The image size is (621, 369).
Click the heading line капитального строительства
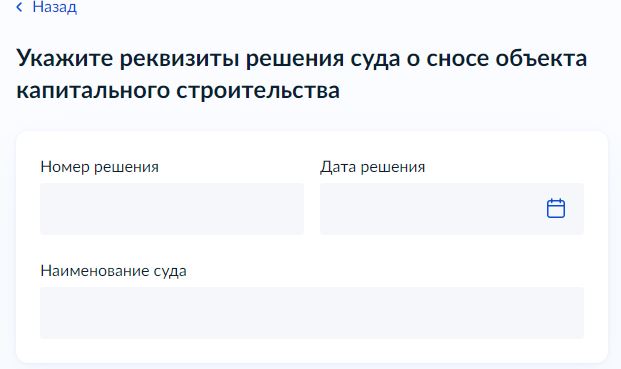point(178,90)
